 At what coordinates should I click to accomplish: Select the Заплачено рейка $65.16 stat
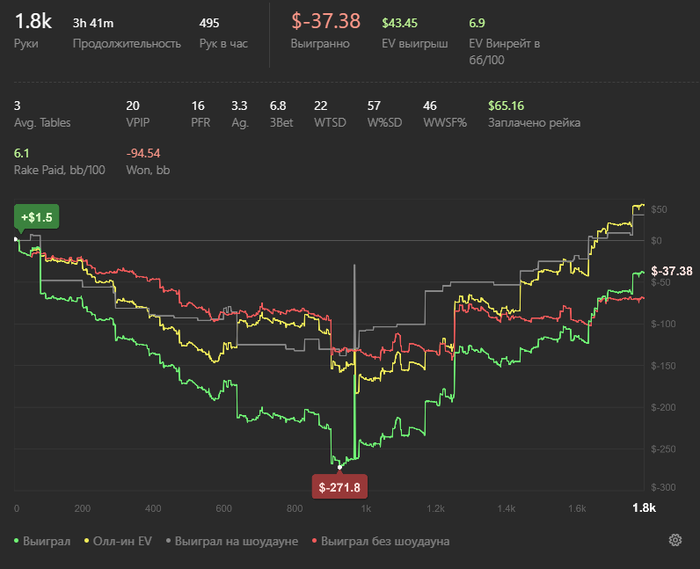[506, 105]
